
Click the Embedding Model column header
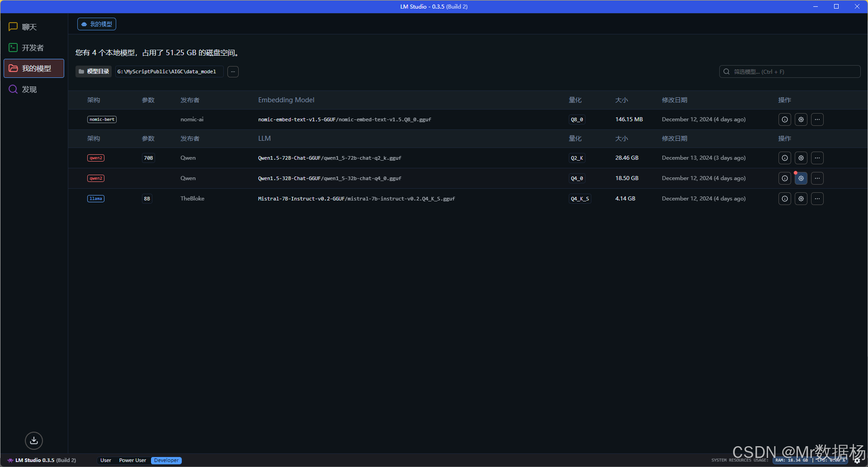(x=286, y=100)
